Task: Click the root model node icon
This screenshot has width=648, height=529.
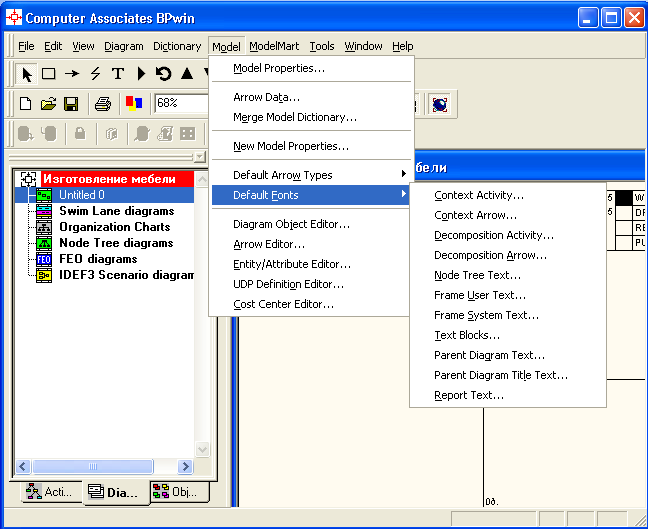Action: (28, 179)
